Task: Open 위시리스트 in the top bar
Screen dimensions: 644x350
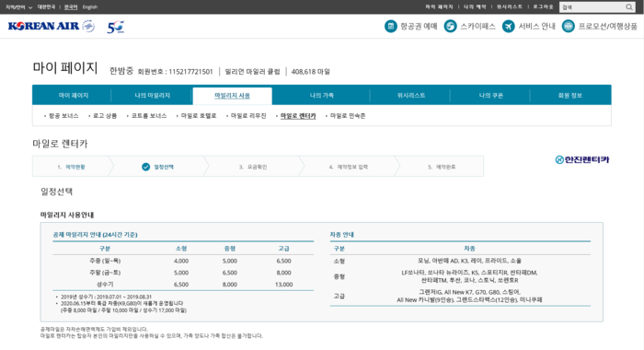Action: click(x=510, y=7)
